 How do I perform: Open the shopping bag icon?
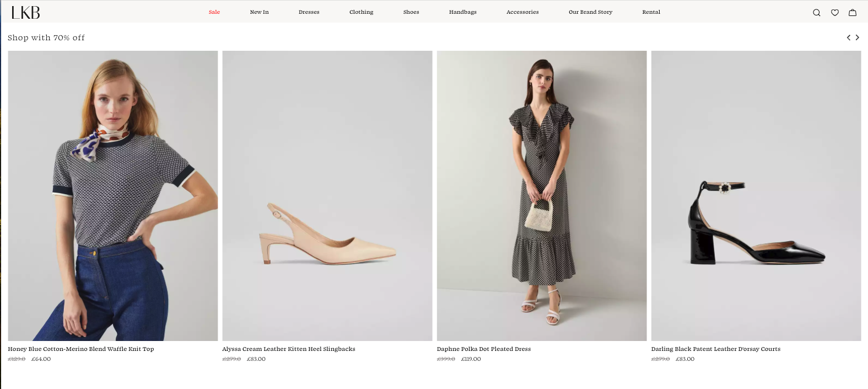tap(852, 13)
